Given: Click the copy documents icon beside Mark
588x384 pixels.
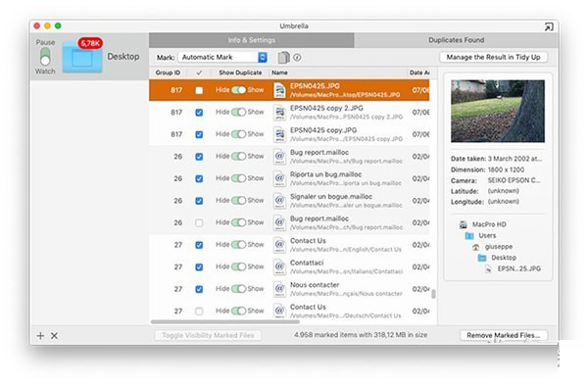Looking at the screenshot, I should [284, 58].
